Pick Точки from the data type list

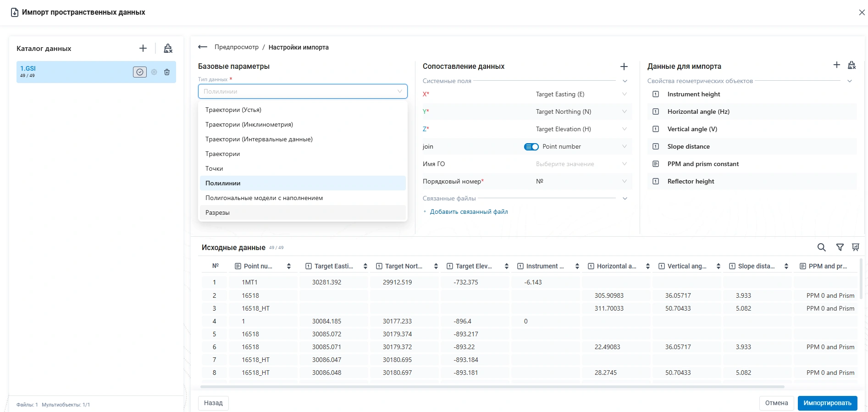(303, 168)
